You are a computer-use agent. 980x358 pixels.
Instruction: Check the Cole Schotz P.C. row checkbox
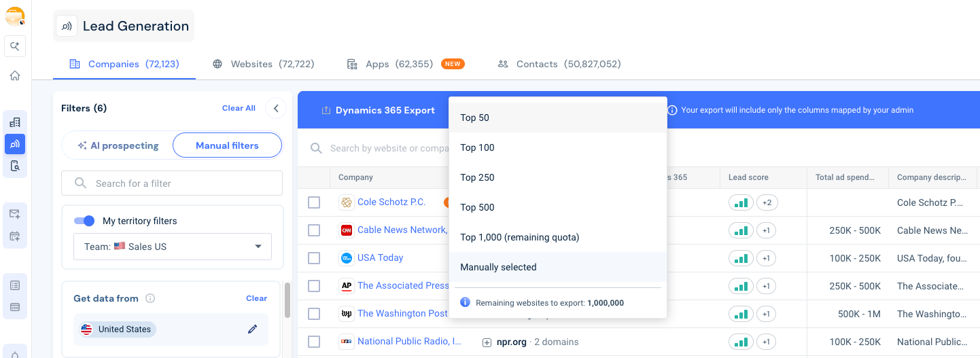314,202
